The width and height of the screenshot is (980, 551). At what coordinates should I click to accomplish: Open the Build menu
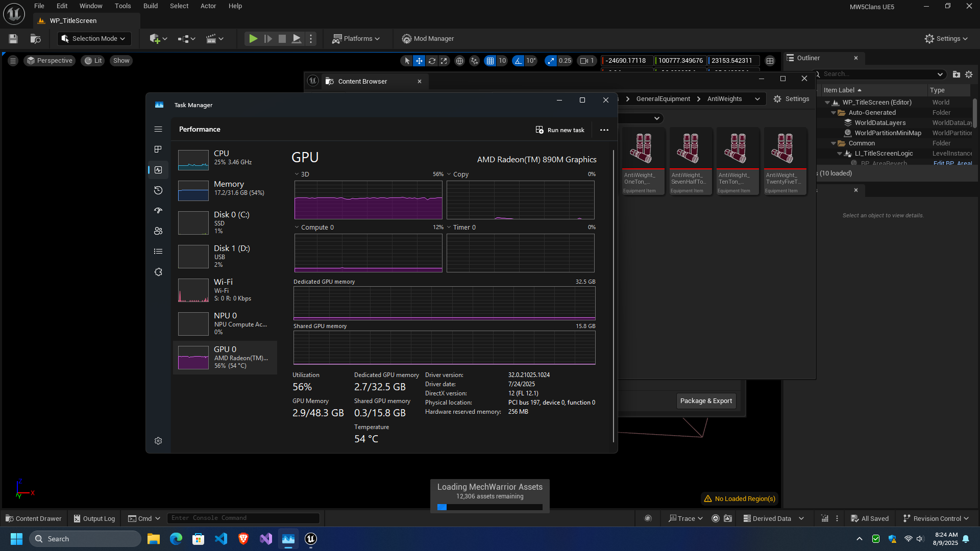[x=150, y=6]
